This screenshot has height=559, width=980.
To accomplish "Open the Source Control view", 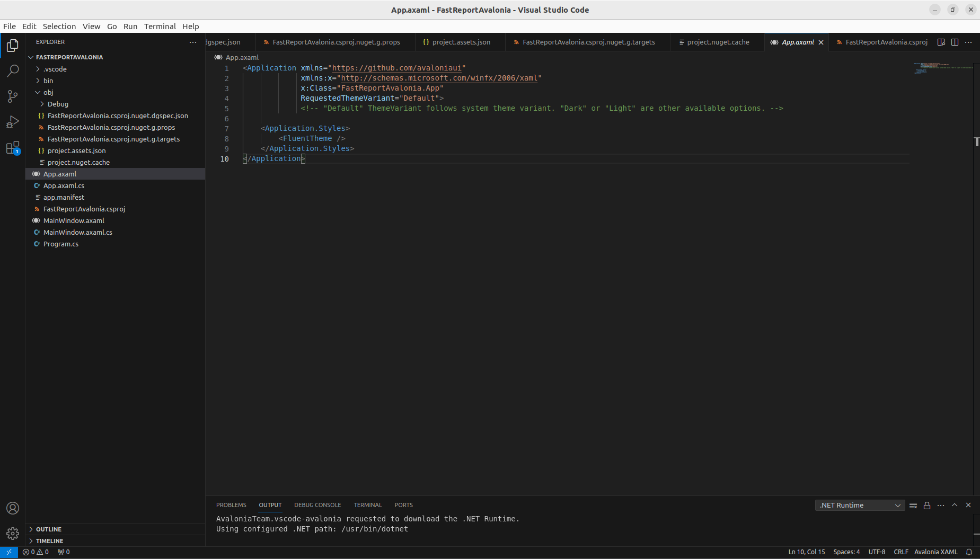I will (x=12, y=96).
